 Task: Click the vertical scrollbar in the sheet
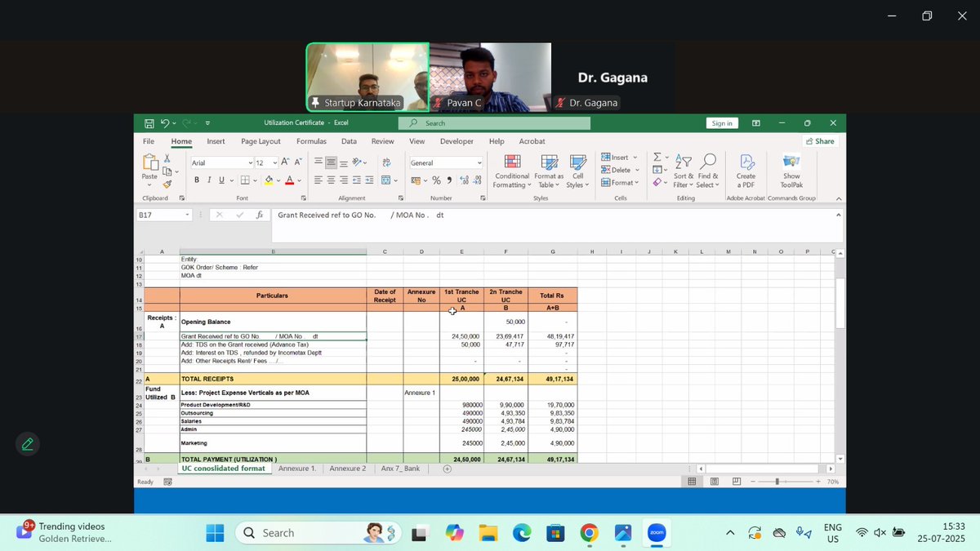click(x=840, y=303)
